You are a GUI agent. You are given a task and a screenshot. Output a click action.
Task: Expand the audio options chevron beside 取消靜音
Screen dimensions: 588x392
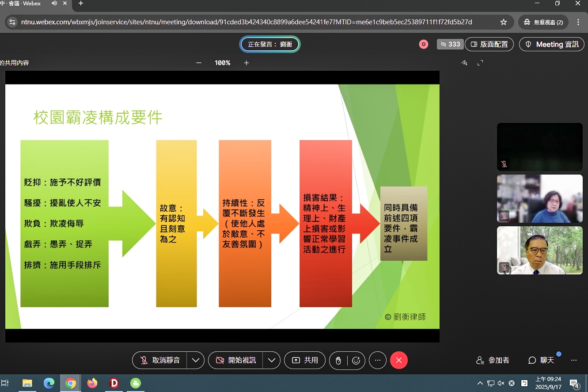[x=195, y=360]
